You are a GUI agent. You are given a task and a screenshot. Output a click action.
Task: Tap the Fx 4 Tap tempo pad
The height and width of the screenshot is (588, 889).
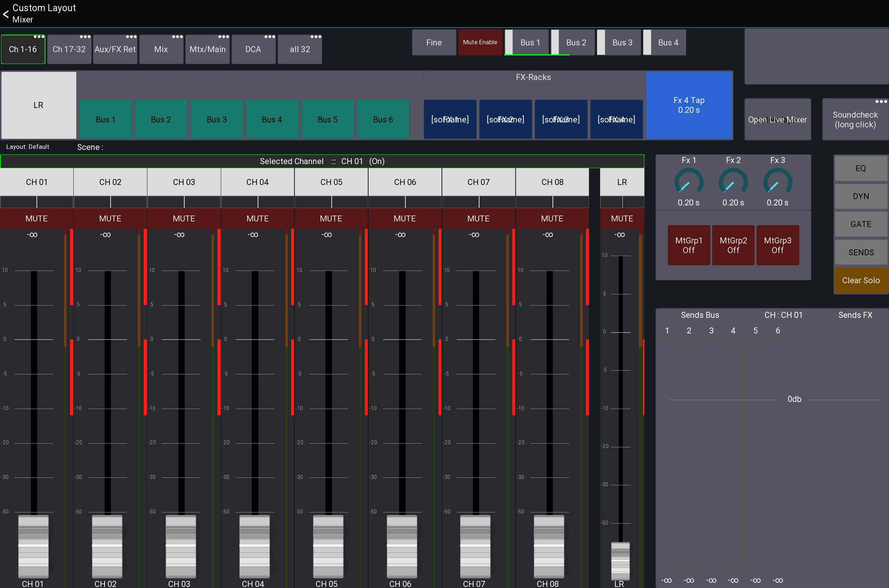[689, 105]
